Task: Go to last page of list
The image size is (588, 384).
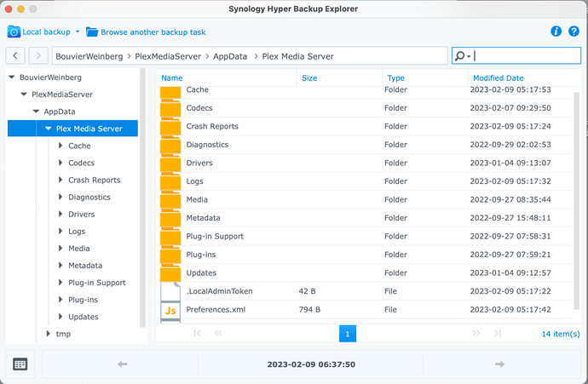Action: (498, 334)
